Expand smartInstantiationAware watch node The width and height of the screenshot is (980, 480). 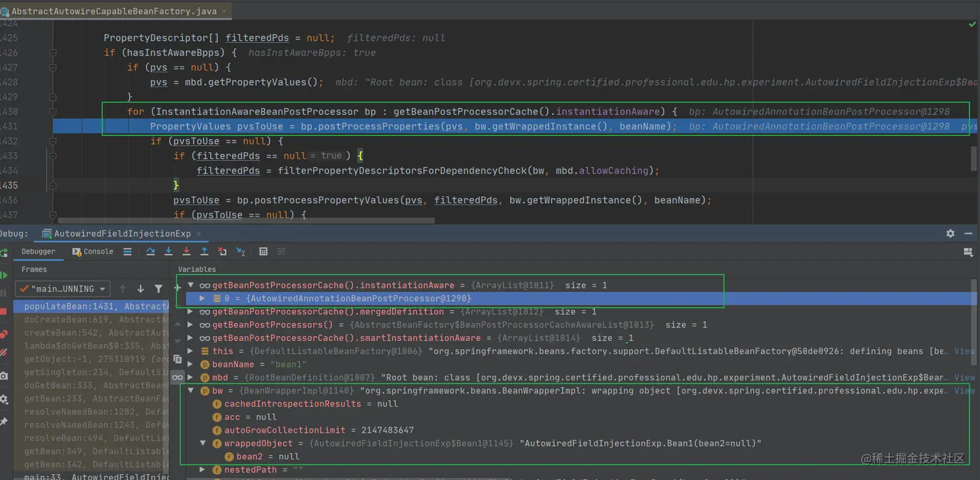191,337
